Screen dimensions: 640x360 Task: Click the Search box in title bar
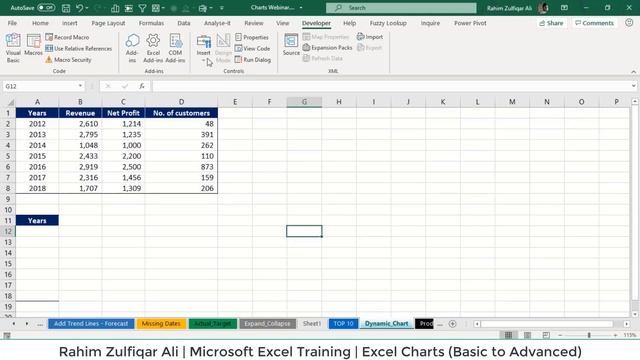pos(401,8)
